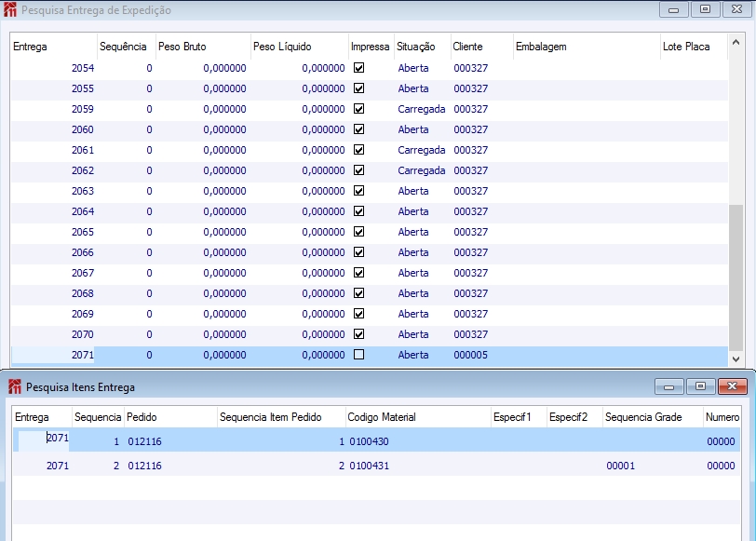
Task: Click the Lote Placa column header
Action: [x=694, y=47]
